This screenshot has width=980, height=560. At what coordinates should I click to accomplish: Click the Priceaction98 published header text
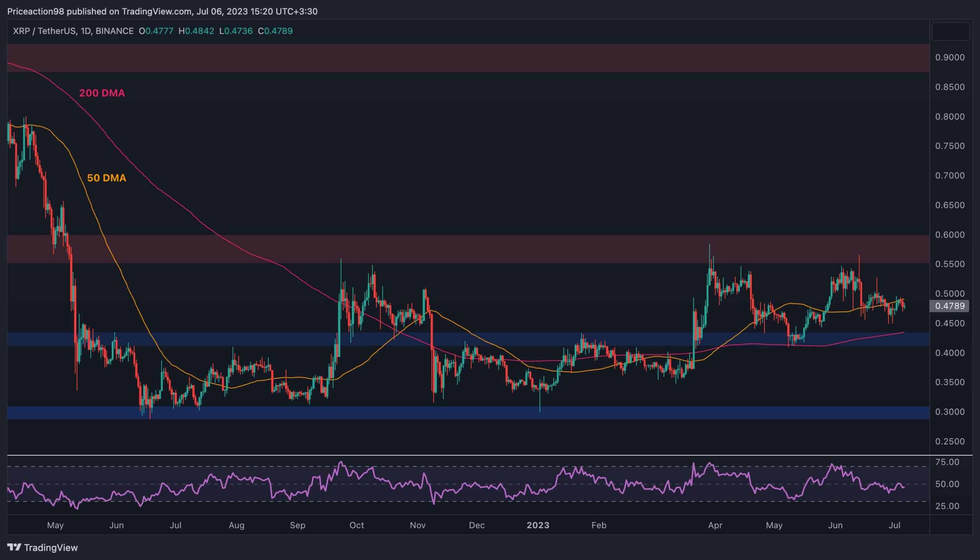point(162,11)
